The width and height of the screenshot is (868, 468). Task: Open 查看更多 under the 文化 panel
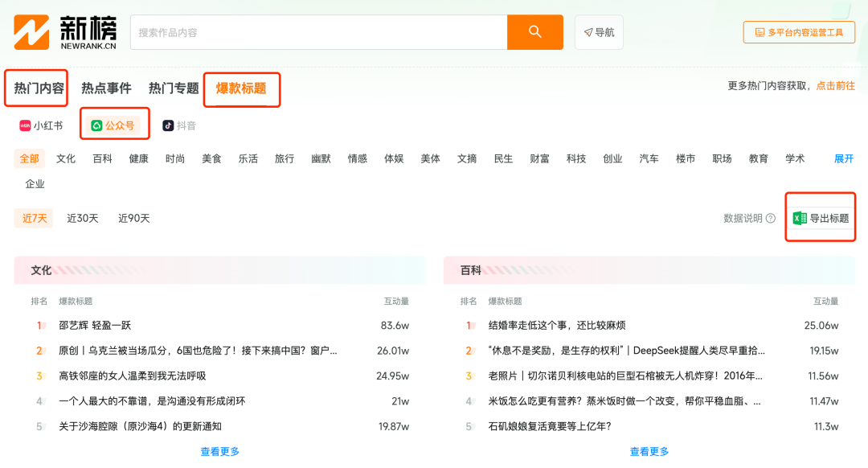(x=221, y=451)
